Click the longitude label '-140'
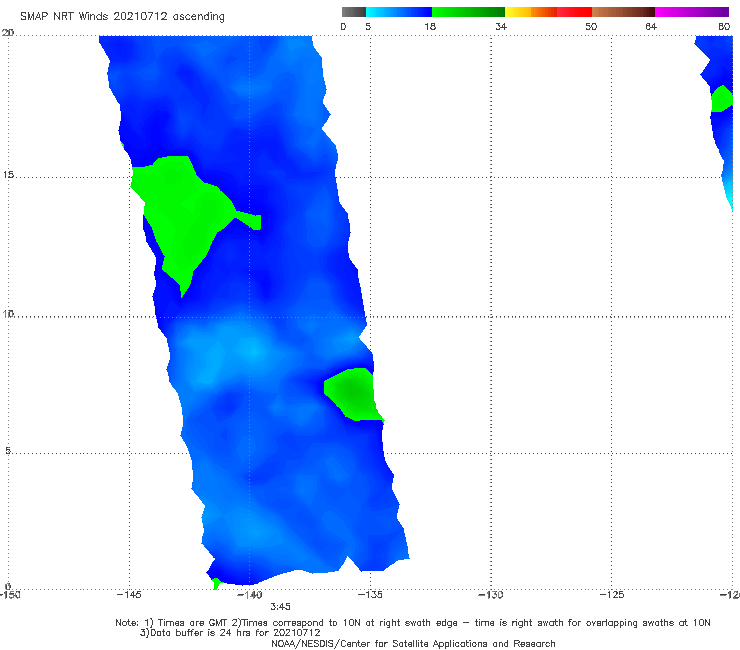740x650 pixels. tap(250, 594)
